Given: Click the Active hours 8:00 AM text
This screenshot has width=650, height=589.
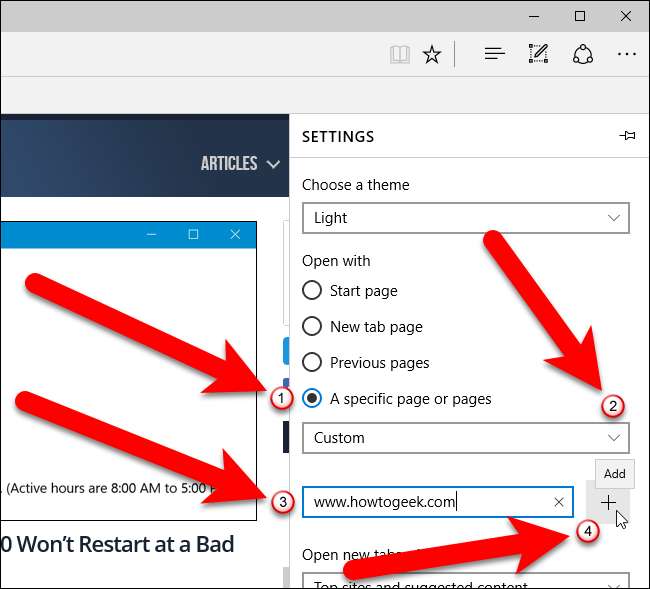Looking at the screenshot, I should tap(109, 488).
